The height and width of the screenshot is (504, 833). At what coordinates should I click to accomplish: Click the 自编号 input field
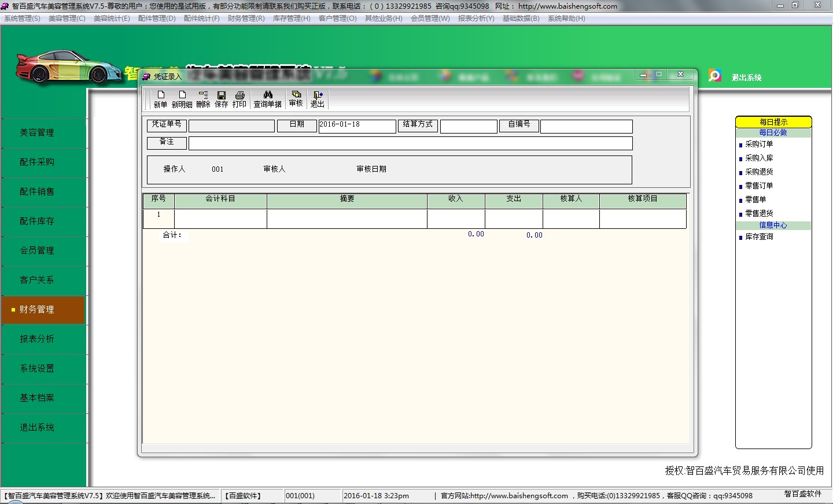[586, 126]
